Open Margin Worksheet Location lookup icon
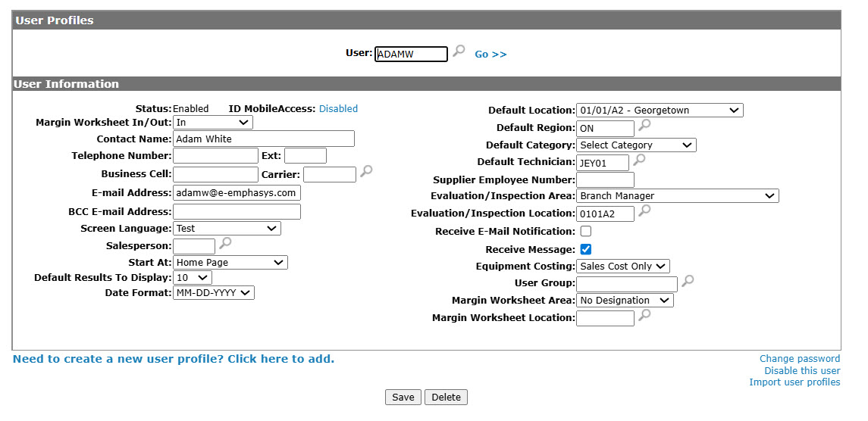This screenshot has height=421, width=868. click(644, 315)
